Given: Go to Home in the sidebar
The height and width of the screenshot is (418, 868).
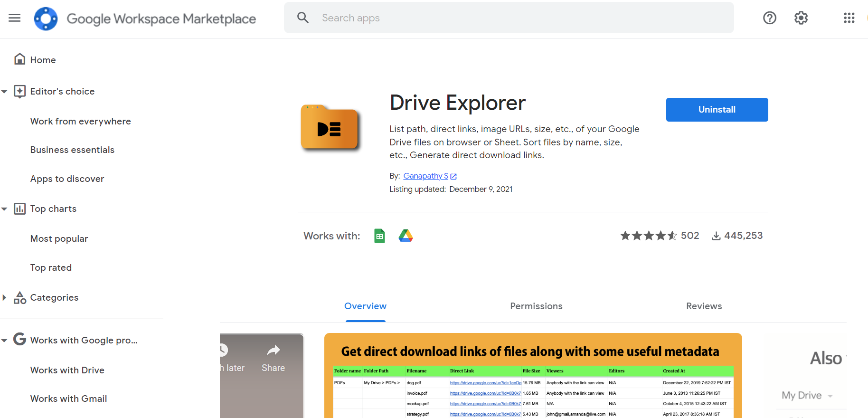Looking at the screenshot, I should click(x=43, y=60).
